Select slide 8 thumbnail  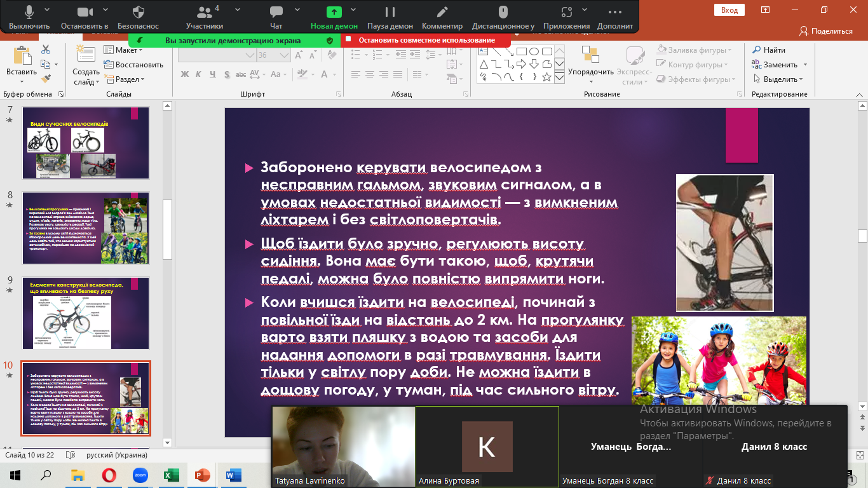tap(86, 228)
